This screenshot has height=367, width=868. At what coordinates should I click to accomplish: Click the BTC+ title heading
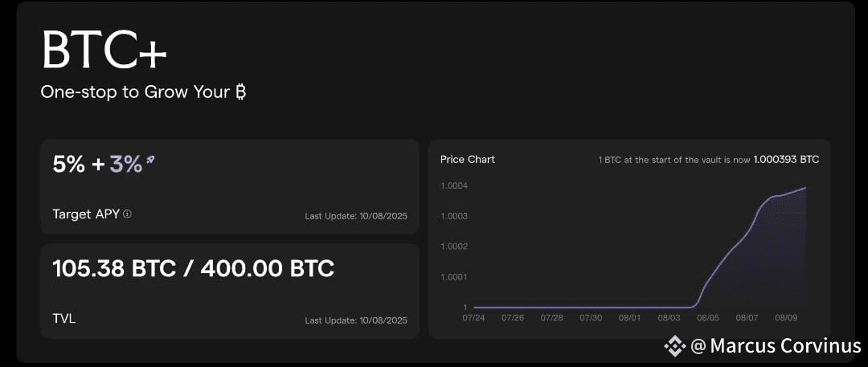(104, 49)
